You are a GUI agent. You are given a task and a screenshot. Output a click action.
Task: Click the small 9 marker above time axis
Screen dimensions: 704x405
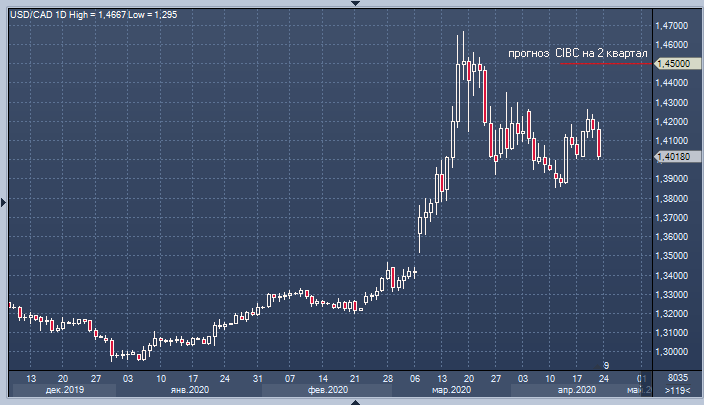point(603,364)
